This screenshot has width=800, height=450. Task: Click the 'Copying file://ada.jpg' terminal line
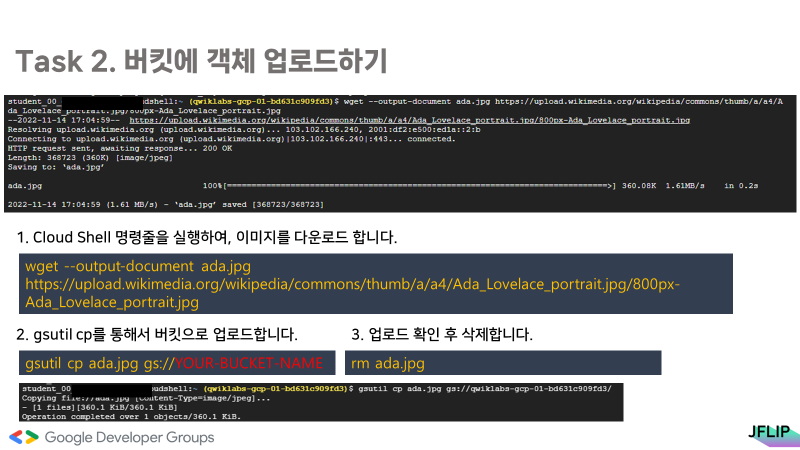146,398
